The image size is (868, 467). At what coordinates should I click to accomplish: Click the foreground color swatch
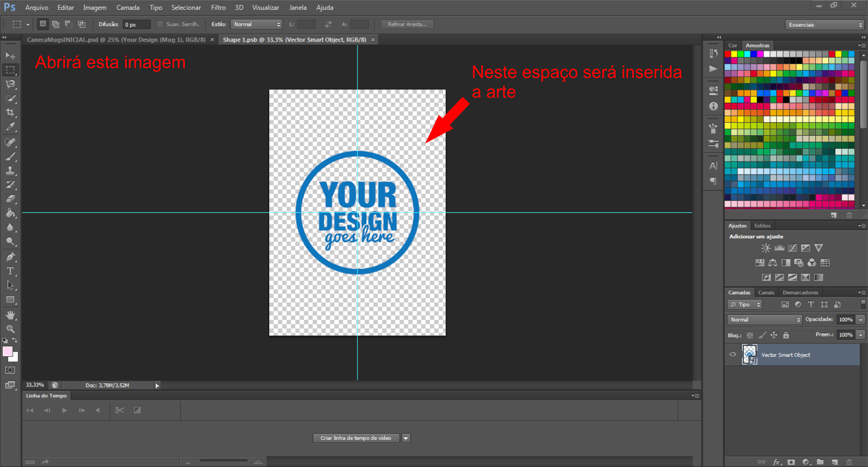point(8,351)
